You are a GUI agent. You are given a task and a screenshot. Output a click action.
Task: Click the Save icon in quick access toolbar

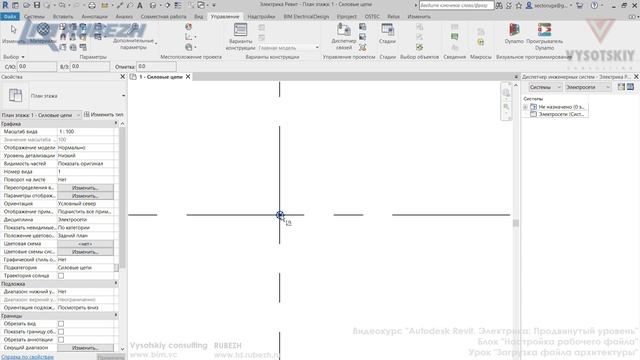37,5
